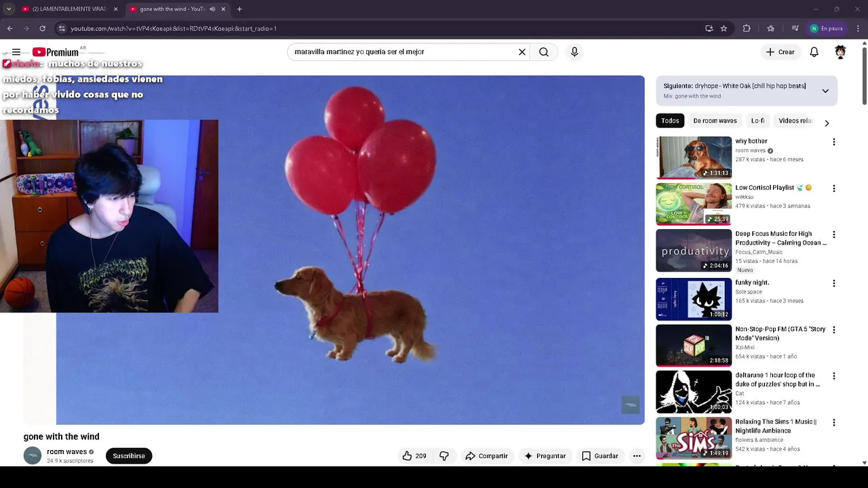This screenshot has height=488, width=868.
Task: Open a new browser tab
Action: 239,9
